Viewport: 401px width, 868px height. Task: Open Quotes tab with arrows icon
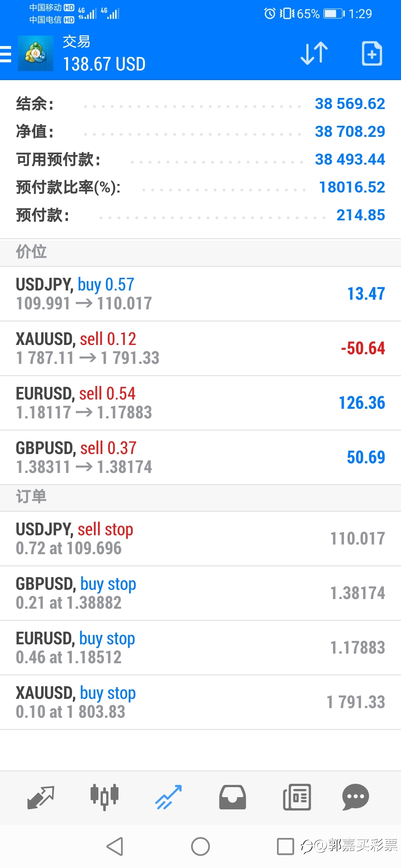pos(41,797)
